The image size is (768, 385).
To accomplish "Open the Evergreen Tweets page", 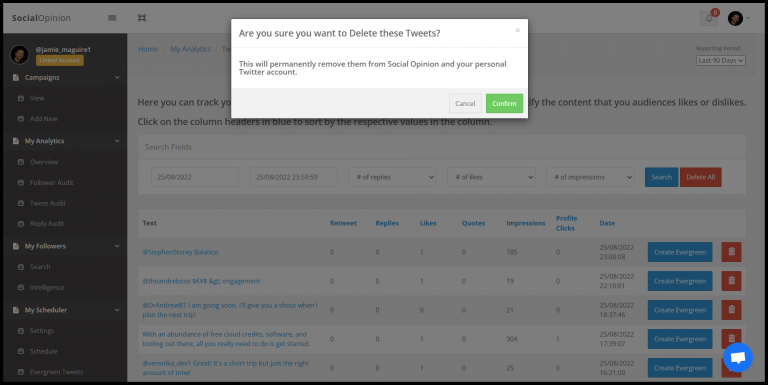I will (x=56, y=372).
